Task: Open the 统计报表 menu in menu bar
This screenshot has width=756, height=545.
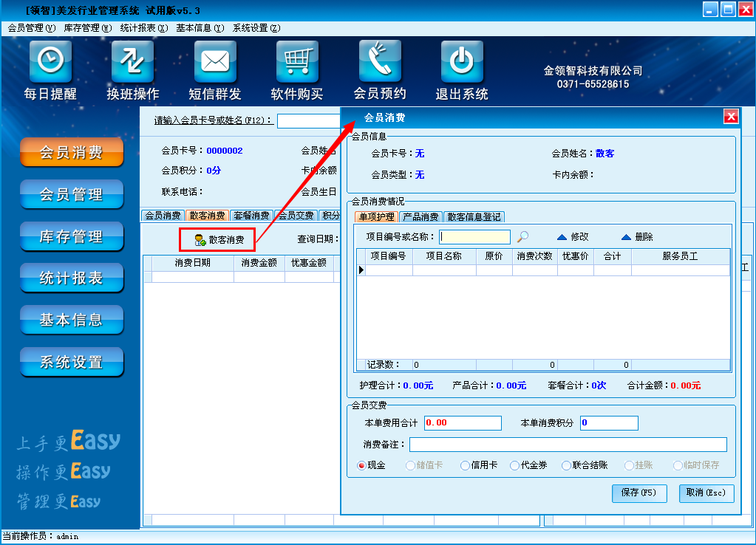Action: pyautogui.click(x=143, y=28)
